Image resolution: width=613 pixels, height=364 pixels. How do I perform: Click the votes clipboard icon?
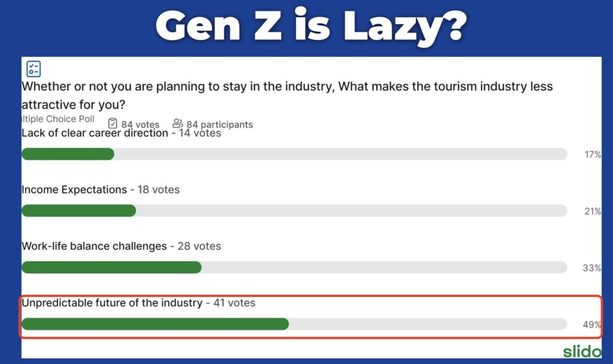(113, 123)
